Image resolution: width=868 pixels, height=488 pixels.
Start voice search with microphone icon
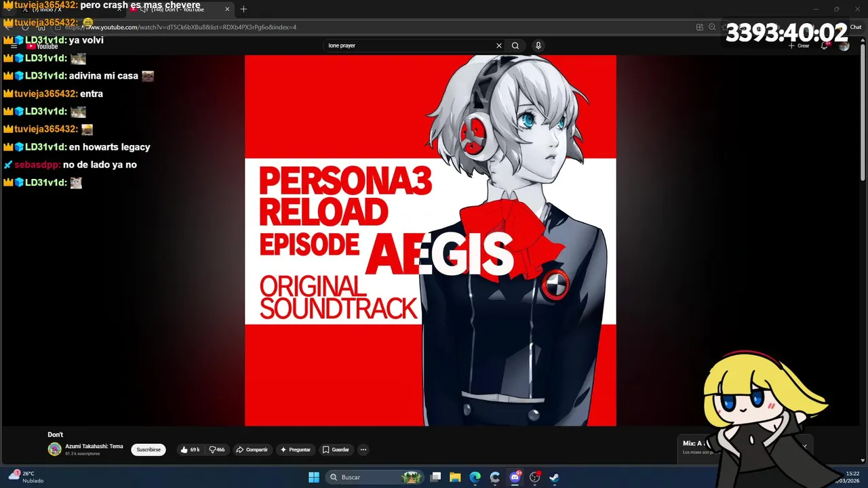coord(538,45)
